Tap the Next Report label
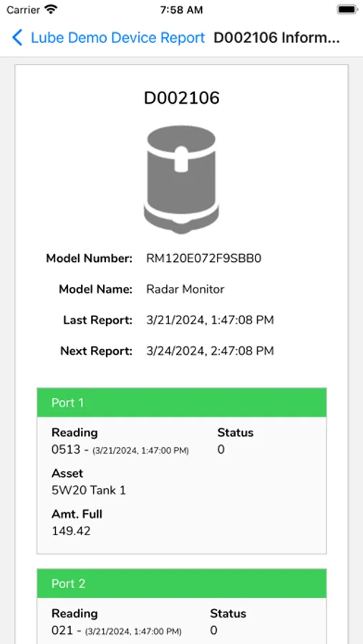The height and width of the screenshot is (644, 363). tap(97, 351)
